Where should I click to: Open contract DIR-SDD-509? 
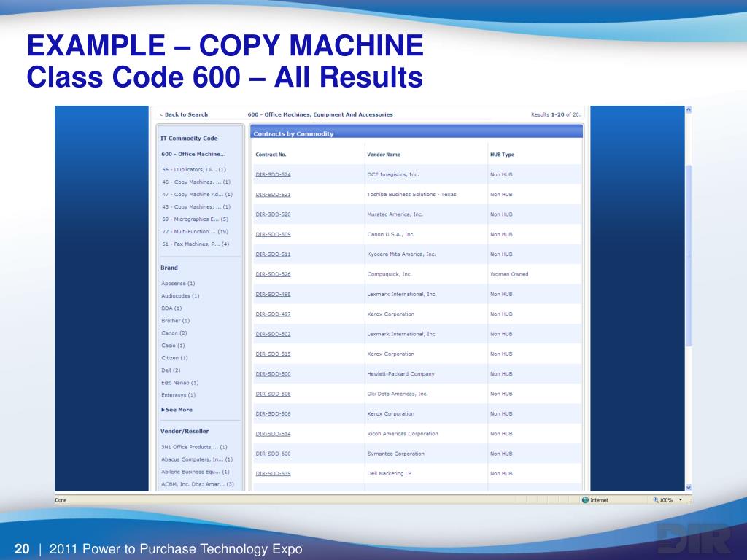pos(273,234)
